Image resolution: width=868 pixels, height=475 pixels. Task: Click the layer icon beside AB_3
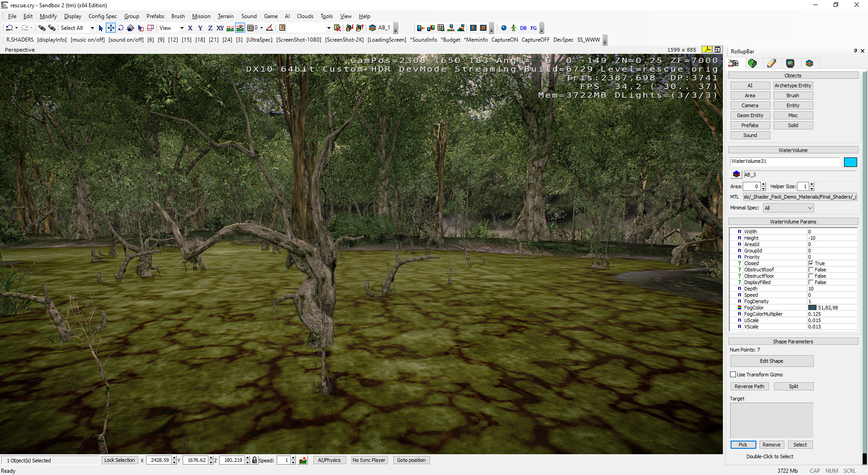pos(736,174)
